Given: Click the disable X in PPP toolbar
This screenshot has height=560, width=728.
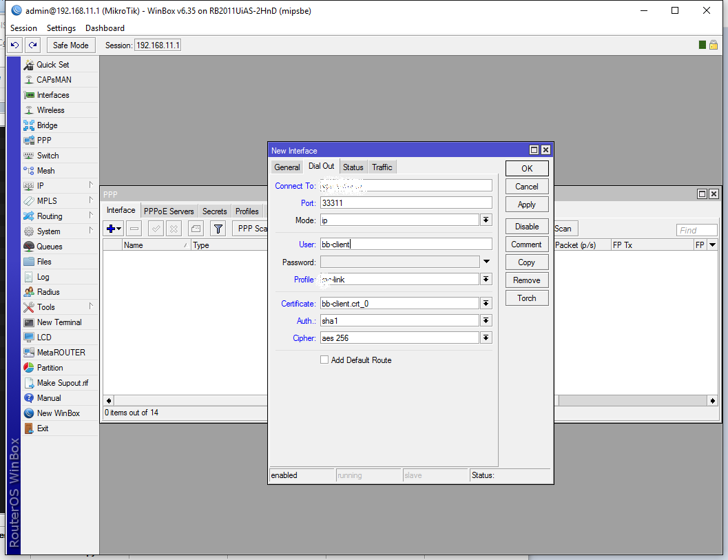Looking at the screenshot, I should [x=174, y=229].
